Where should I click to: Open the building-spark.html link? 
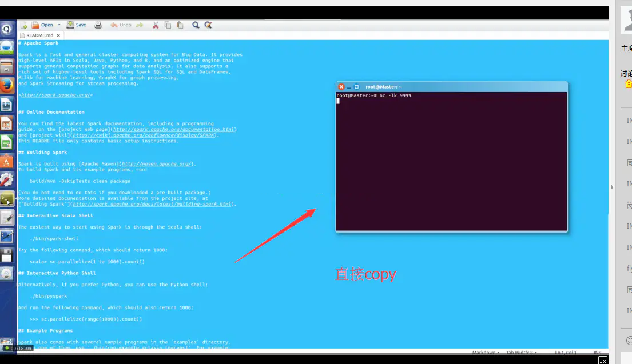point(152,204)
